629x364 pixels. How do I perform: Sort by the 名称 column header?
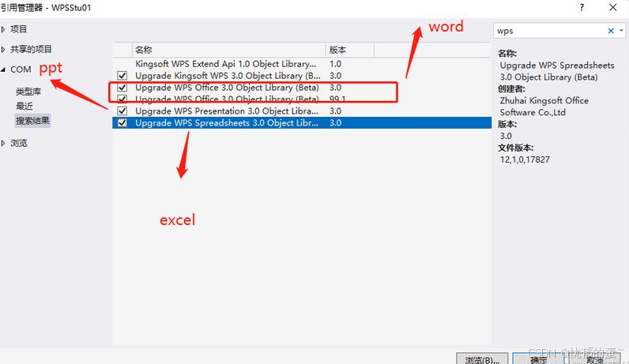(x=228, y=50)
